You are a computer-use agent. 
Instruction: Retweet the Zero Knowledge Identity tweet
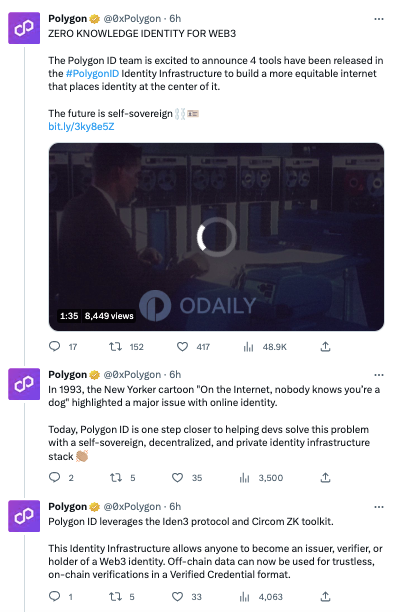[x=115, y=346]
